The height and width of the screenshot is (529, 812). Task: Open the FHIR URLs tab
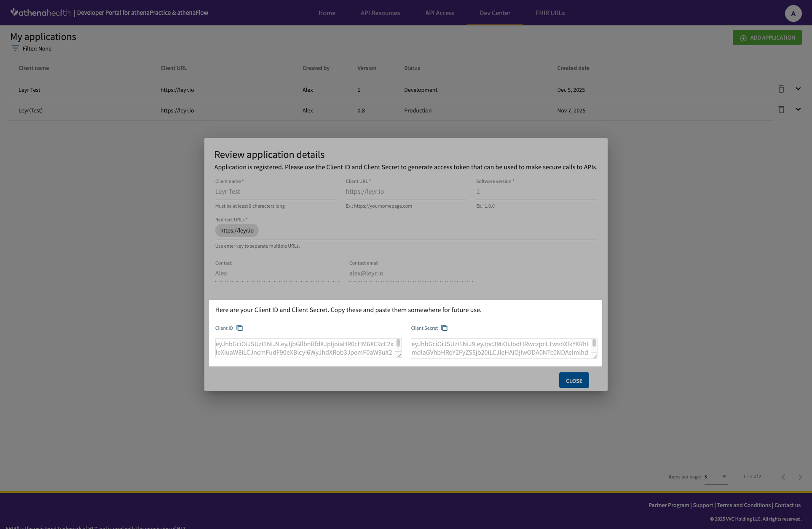click(550, 13)
